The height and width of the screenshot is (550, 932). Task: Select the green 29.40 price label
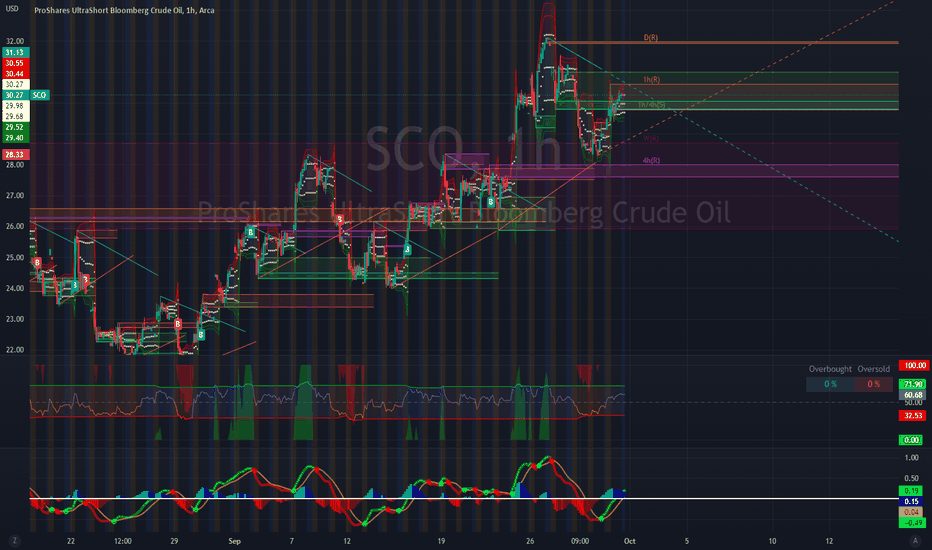point(15,138)
